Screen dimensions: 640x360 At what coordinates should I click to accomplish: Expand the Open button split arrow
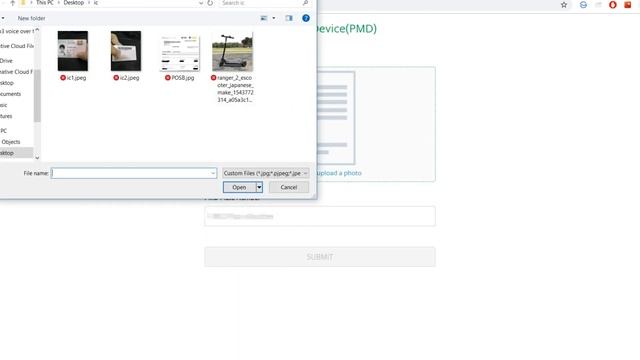[x=259, y=187]
